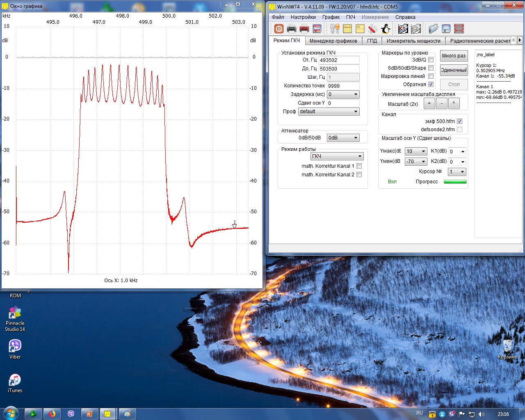Open the ГКЧ menu
This screenshot has width=525, height=420.
[351, 17]
